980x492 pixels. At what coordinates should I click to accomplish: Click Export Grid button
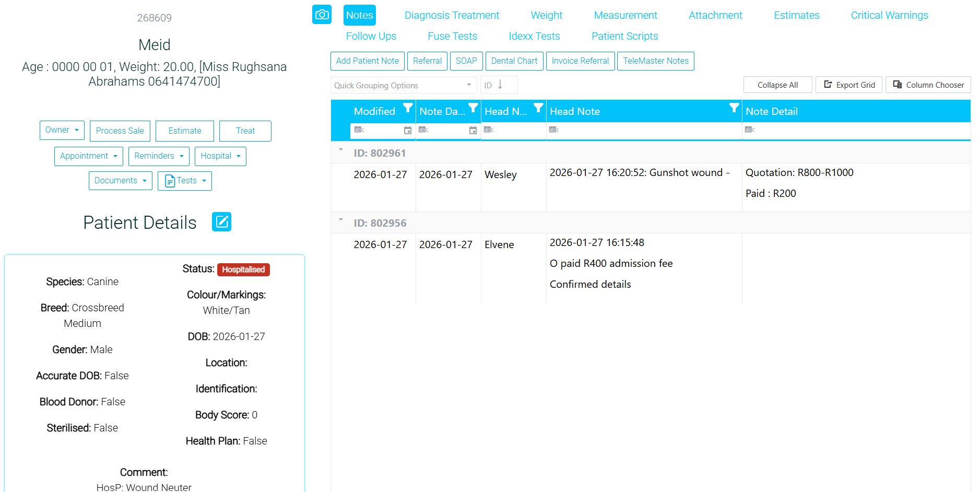point(849,85)
